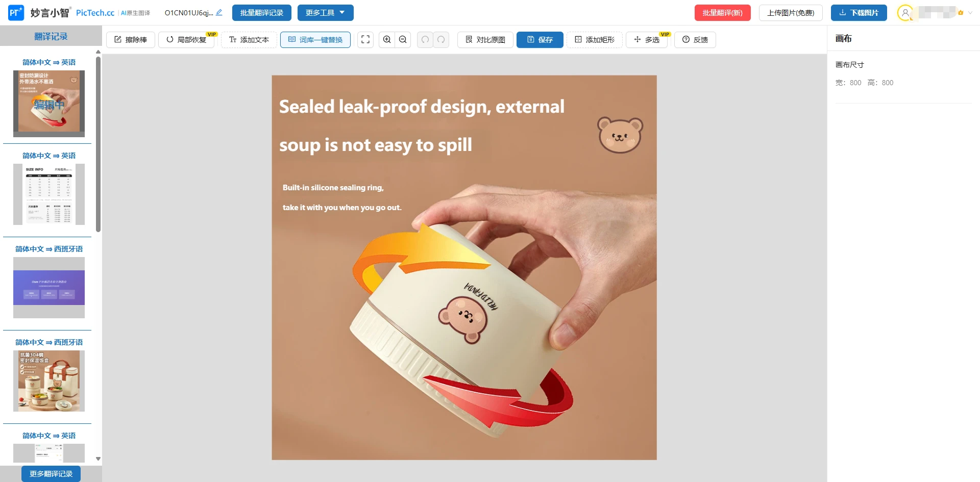
Task: Toggle the glossary one-click replace (词库一键替换)
Action: tap(315, 40)
